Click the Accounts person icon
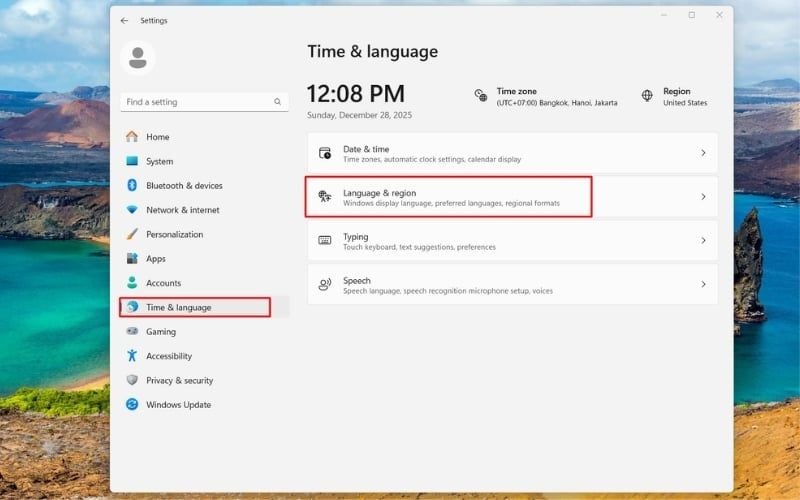 pyautogui.click(x=132, y=283)
